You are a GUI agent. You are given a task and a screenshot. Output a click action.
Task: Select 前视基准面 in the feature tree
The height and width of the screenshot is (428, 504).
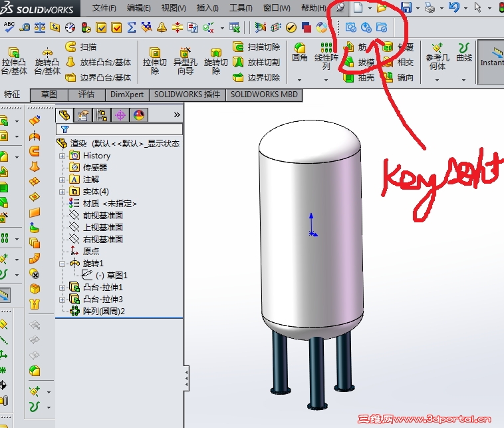click(x=103, y=215)
